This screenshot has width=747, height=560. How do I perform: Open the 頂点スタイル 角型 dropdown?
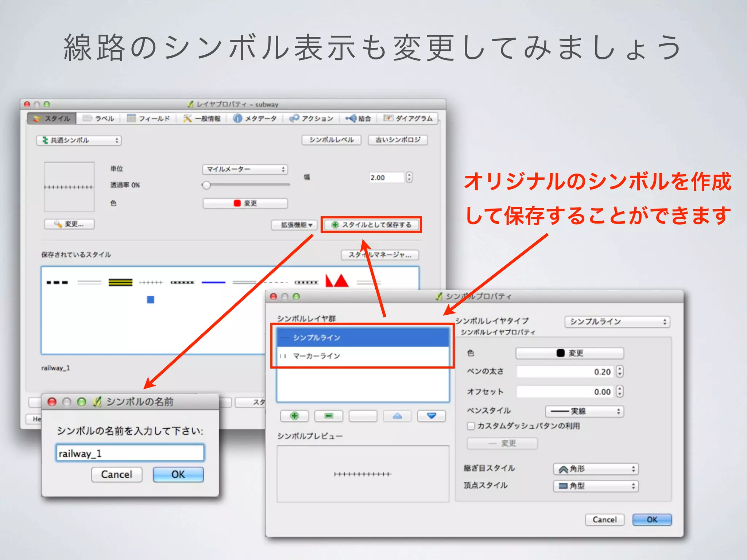click(596, 486)
